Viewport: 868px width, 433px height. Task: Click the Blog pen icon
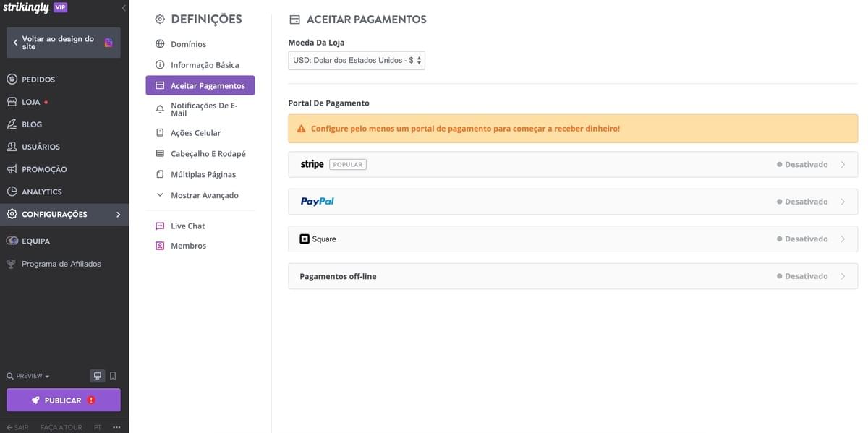point(12,124)
